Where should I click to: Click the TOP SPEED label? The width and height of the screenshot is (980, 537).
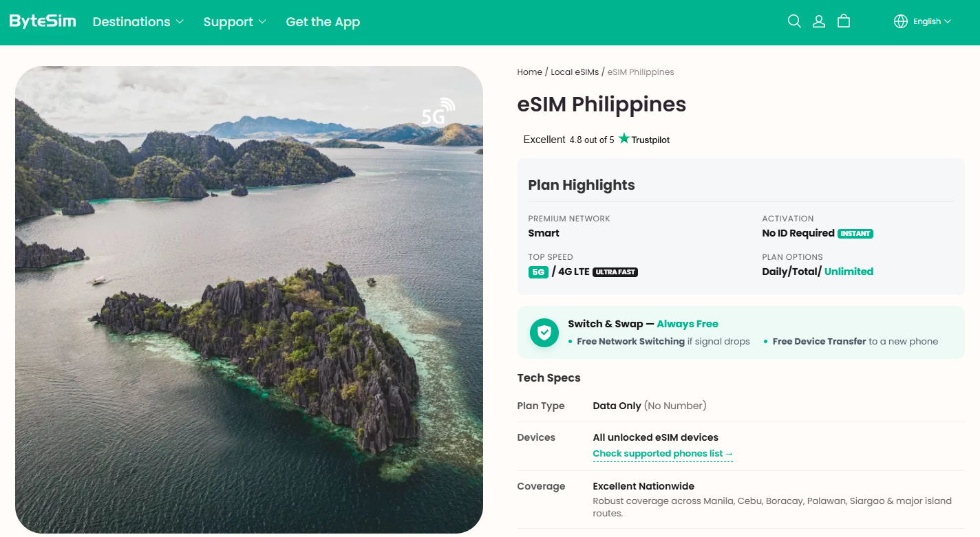pyautogui.click(x=551, y=257)
